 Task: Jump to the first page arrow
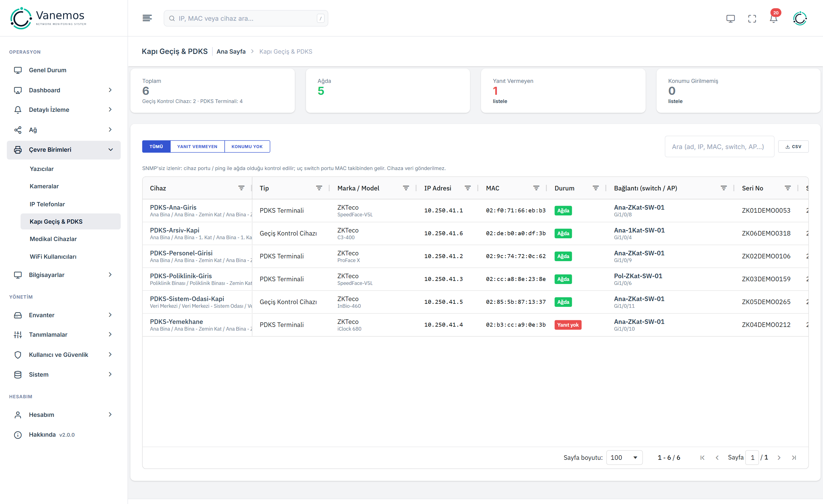(702, 458)
